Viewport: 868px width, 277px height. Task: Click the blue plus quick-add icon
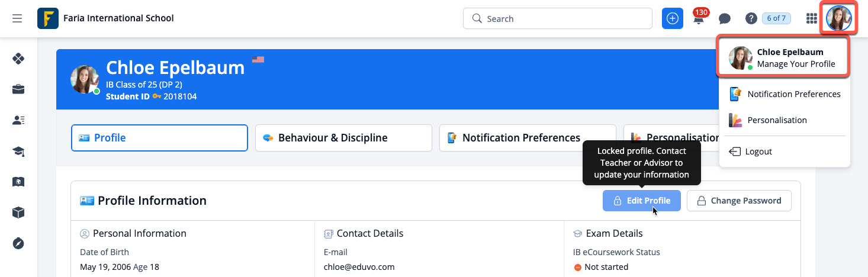tap(672, 18)
